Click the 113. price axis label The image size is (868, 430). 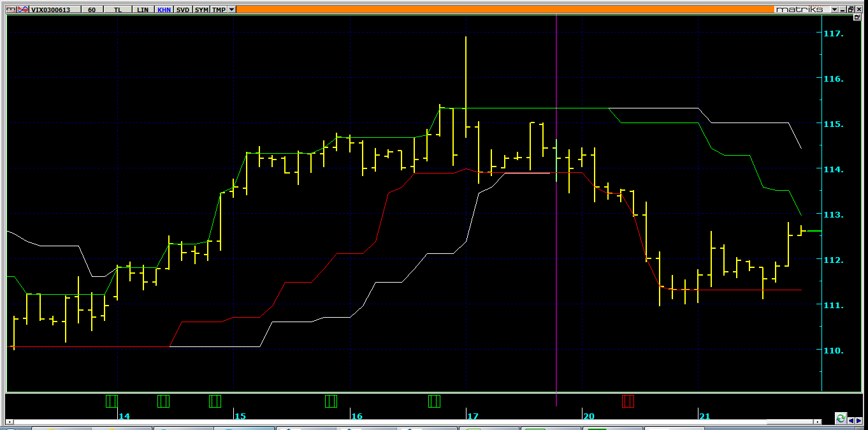click(833, 215)
